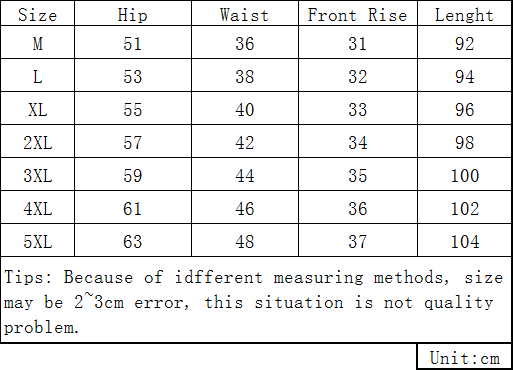Image resolution: width=513 pixels, height=370 pixels.
Task: Click the Unit:cm label box
Action: (464, 358)
